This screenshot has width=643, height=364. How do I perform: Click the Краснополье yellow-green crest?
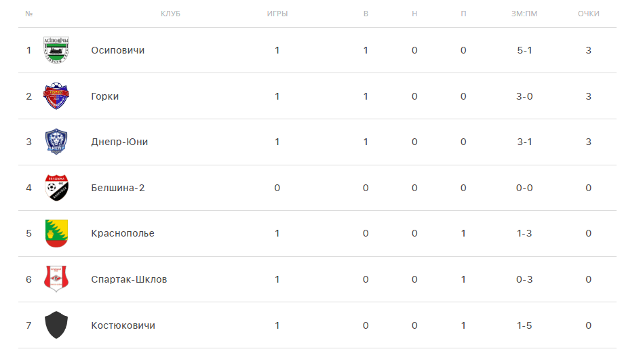[56, 233]
